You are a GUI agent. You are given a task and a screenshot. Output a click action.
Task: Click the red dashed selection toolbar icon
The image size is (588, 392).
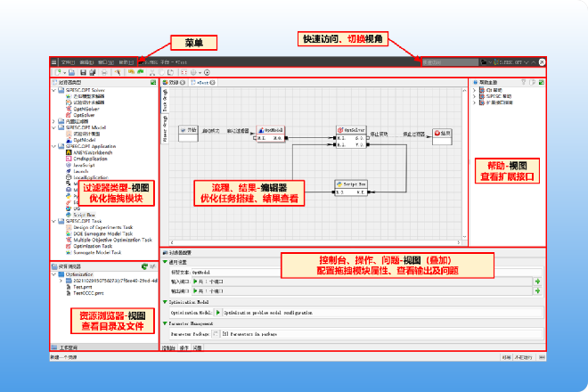(x=184, y=72)
